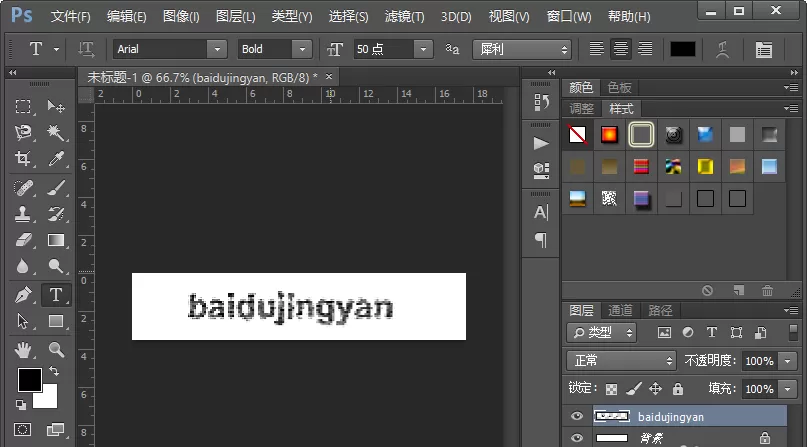Switch to the 通道 tab
The image size is (807, 447).
(x=620, y=310)
